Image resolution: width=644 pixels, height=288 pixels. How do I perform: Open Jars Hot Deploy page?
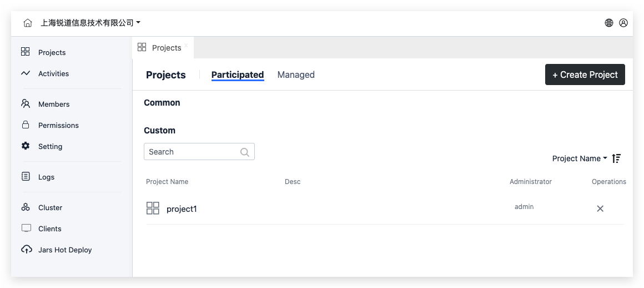pyautogui.click(x=64, y=250)
